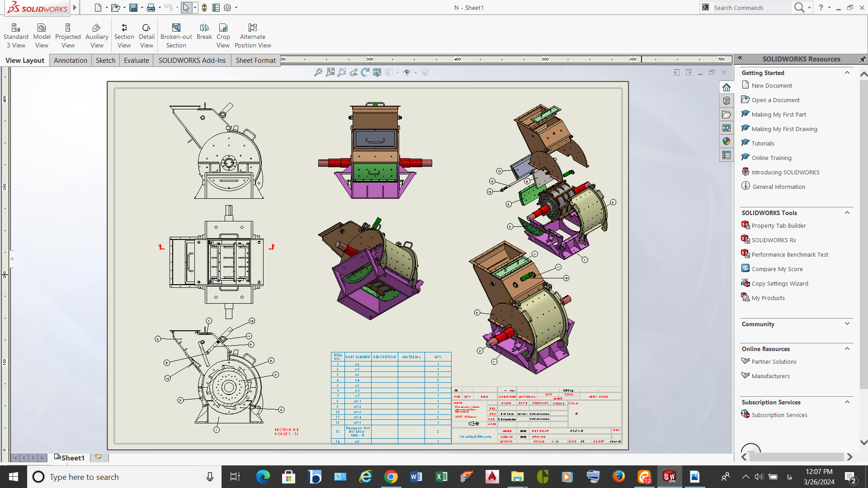This screenshot has width=868, height=488.
Task: Click the Zoom to Fit icon
Action: coord(318,72)
